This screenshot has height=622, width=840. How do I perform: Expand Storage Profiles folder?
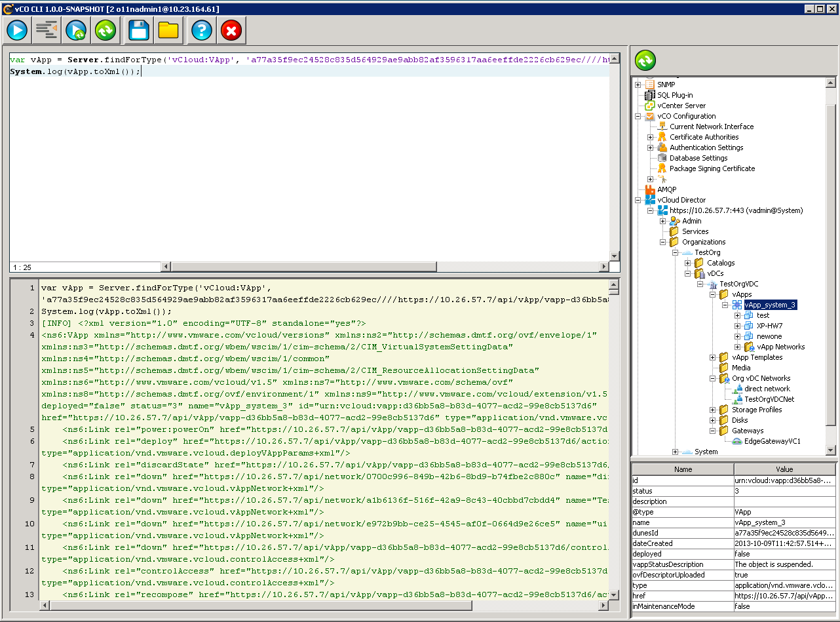pyautogui.click(x=712, y=410)
